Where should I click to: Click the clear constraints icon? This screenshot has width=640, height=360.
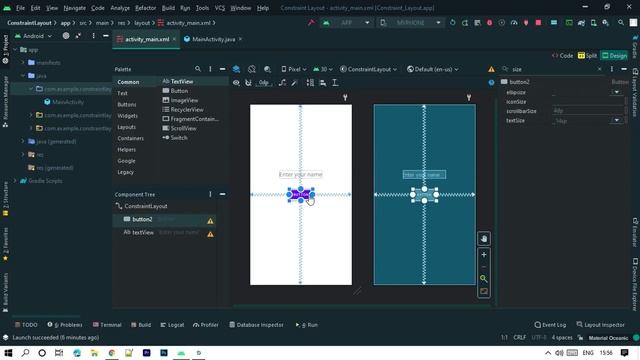(282, 83)
